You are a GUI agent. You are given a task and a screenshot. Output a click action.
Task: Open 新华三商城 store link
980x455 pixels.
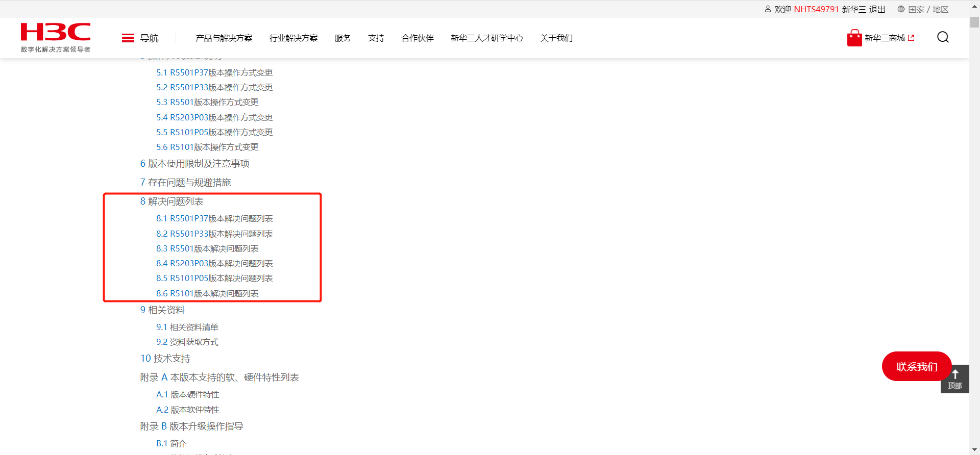(x=885, y=38)
